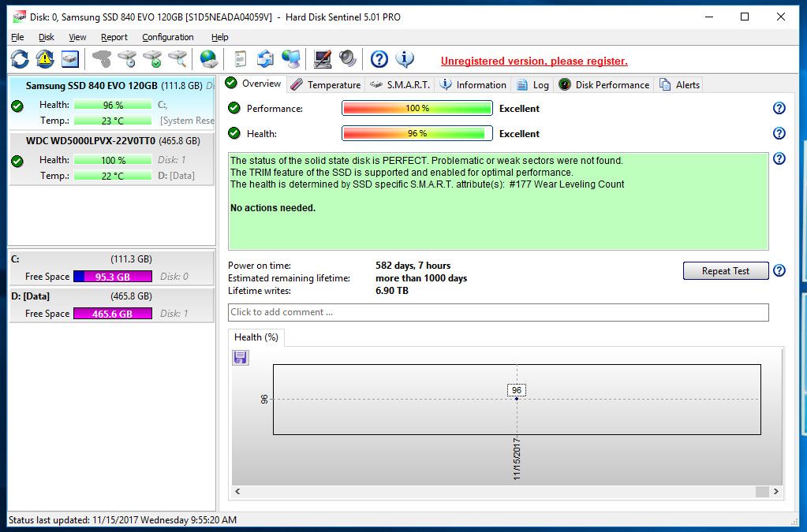Image resolution: width=807 pixels, height=532 pixels.
Task: Open the report notepad toolbar icon
Action: (x=240, y=59)
